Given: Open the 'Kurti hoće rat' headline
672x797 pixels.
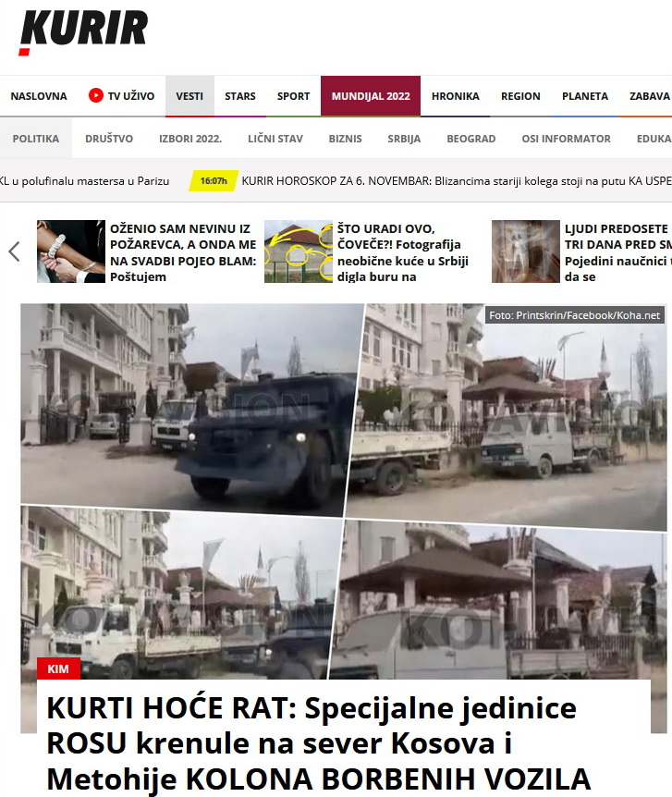Looking at the screenshot, I should pos(318,743).
